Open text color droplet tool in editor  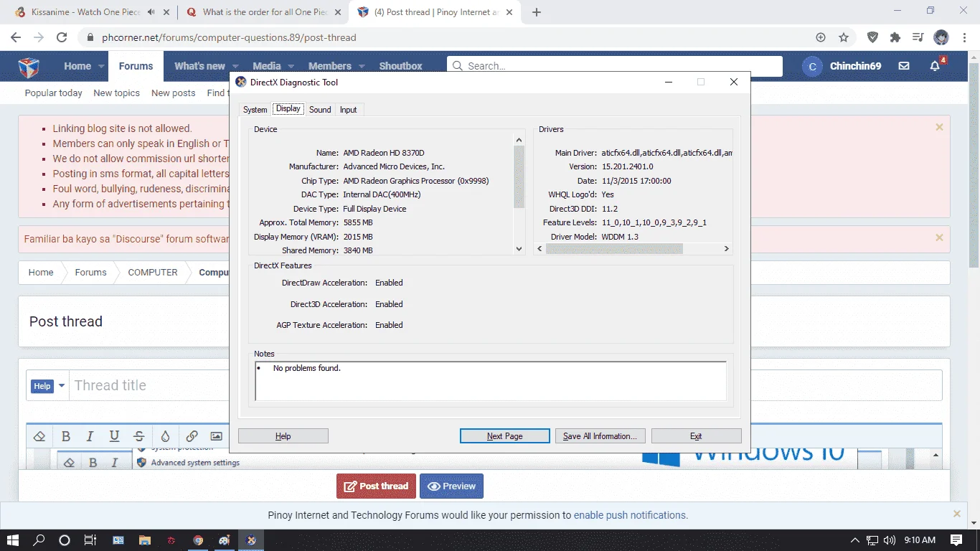[165, 436]
